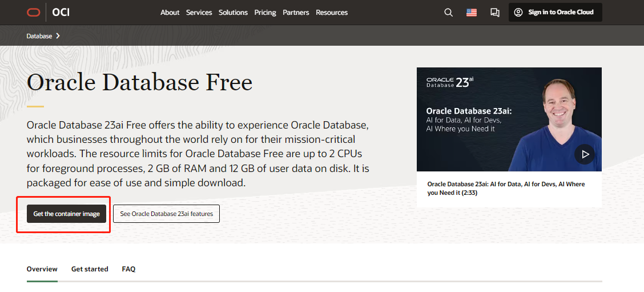Switch to the Overview tab

pos(42,269)
